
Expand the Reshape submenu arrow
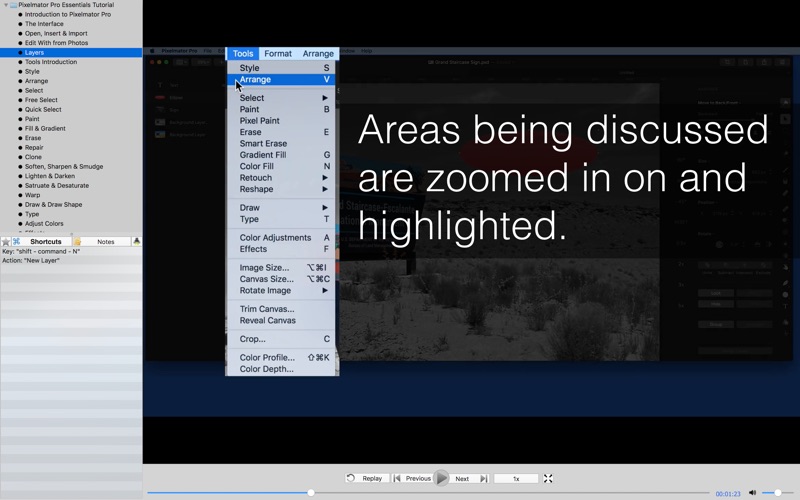(x=324, y=189)
